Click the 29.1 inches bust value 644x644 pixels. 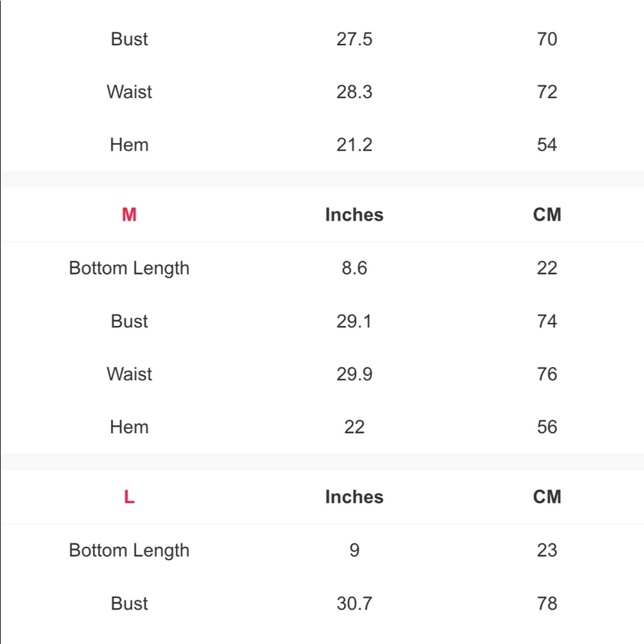pos(354,321)
